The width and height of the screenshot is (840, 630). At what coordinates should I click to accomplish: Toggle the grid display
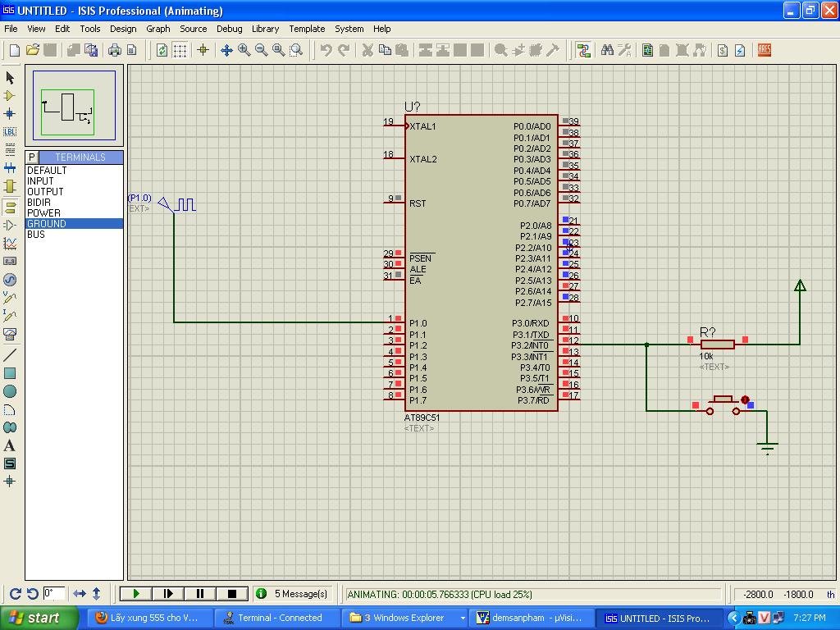point(180,50)
